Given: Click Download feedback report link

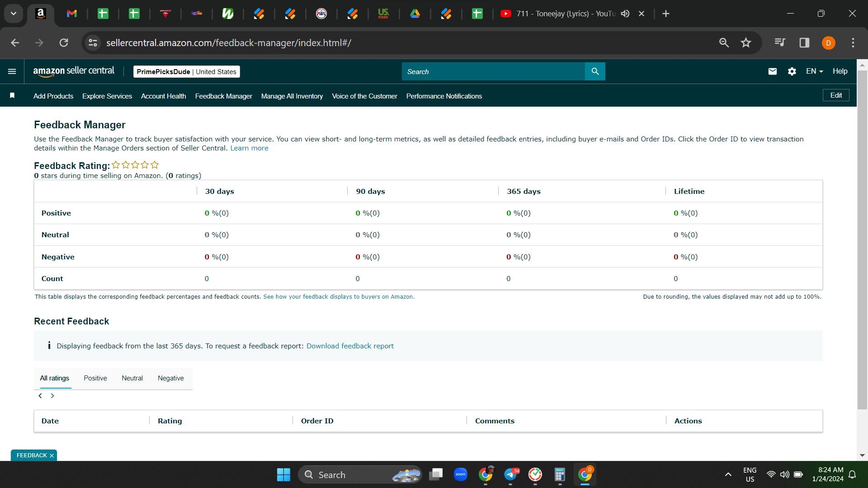Looking at the screenshot, I should pyautogui.click(x=350, y=346).
